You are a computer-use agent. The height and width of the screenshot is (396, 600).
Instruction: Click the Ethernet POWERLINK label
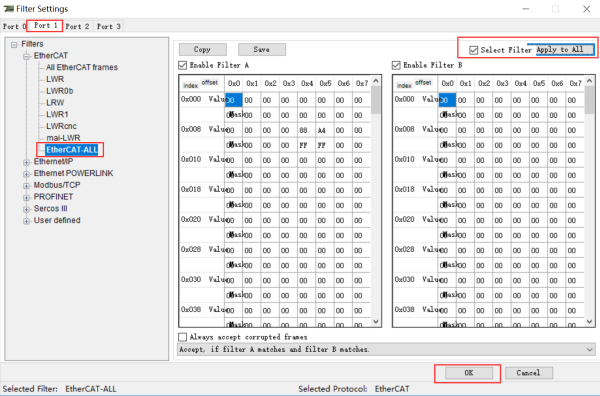pyautogui.click(x=73, y=173)
